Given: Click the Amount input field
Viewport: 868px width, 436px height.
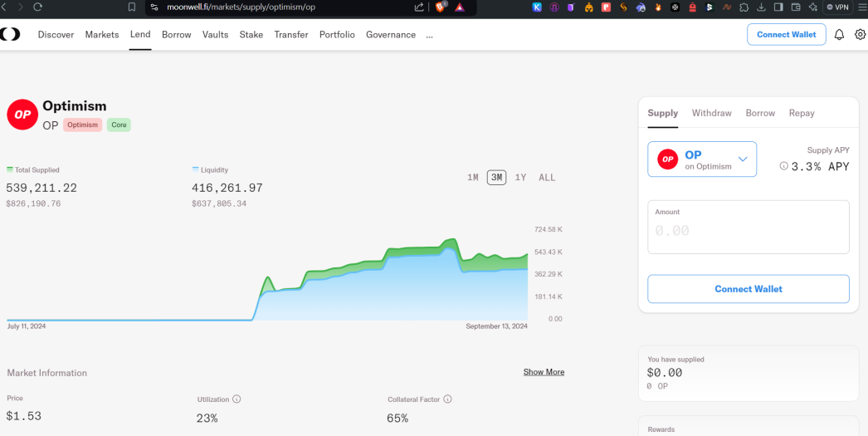Looking at the screenshot, I should coord(749,228).
